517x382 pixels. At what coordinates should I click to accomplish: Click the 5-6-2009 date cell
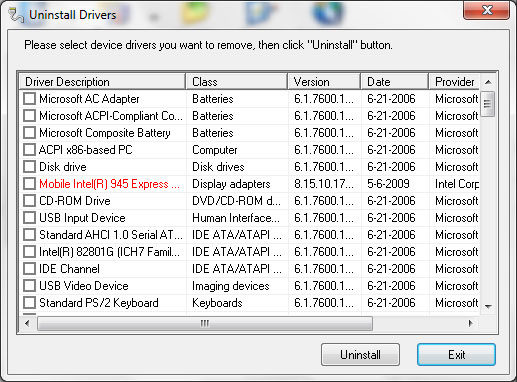click(388, 184)
